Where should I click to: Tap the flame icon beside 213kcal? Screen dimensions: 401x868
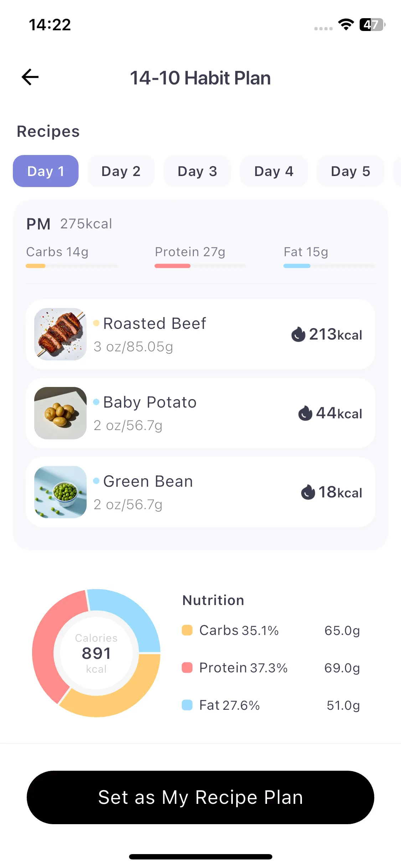point(298,334)
